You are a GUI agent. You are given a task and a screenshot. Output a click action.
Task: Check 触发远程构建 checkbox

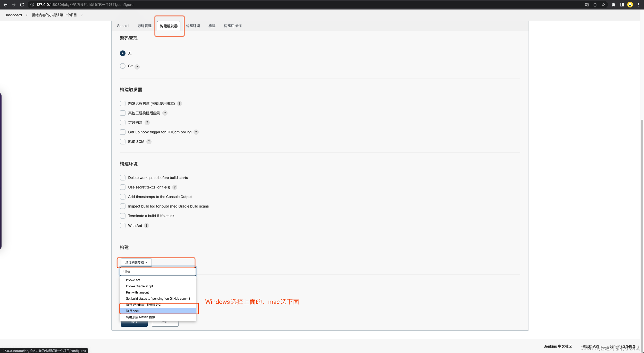[x=123, y=104]
